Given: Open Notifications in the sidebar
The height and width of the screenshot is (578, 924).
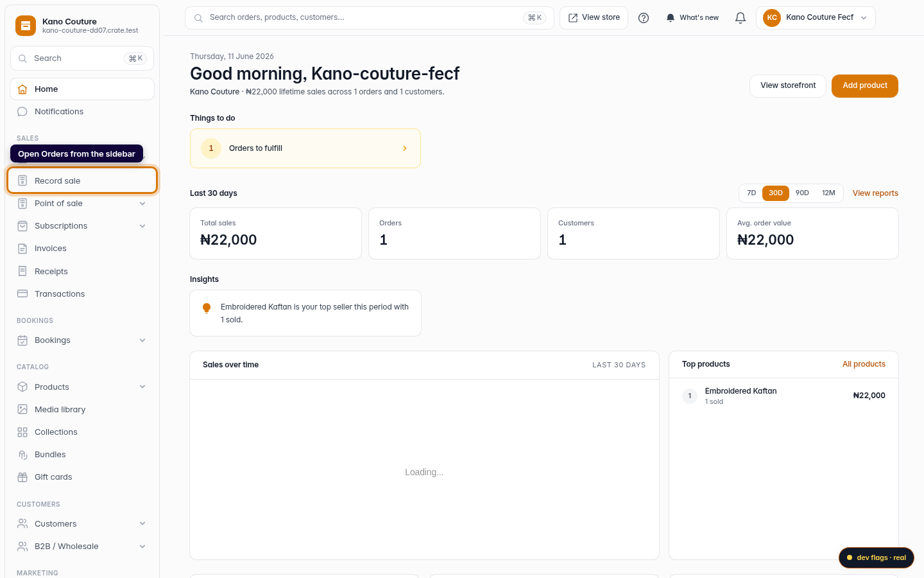Looking at the screenshot, I should point(82,112).
